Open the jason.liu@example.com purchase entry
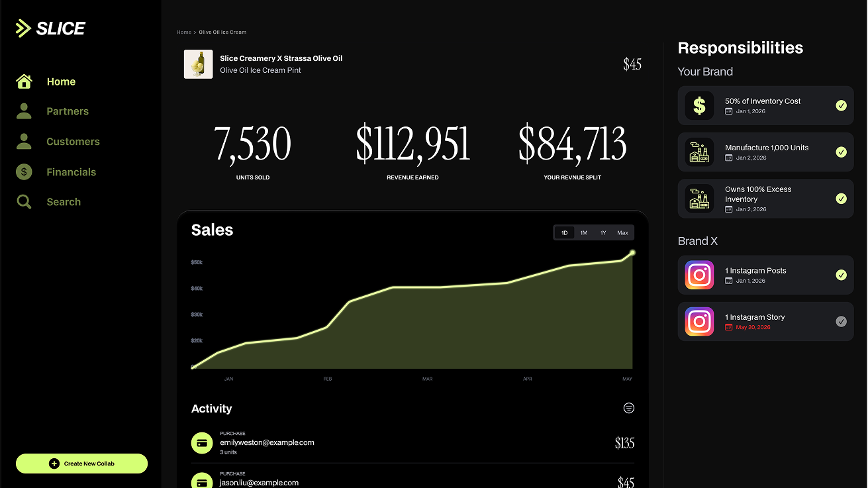The image size is (868, 488). click(x=412, y=481)
